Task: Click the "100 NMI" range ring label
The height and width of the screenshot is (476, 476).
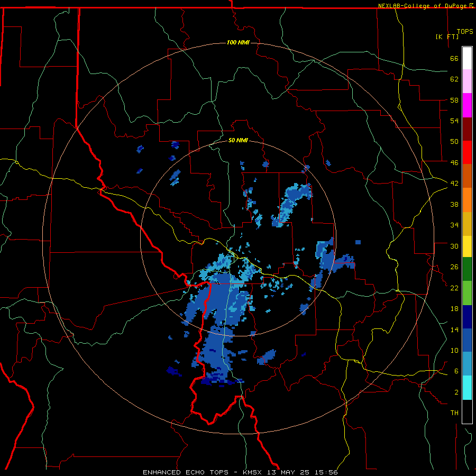Action: point(238,42)
